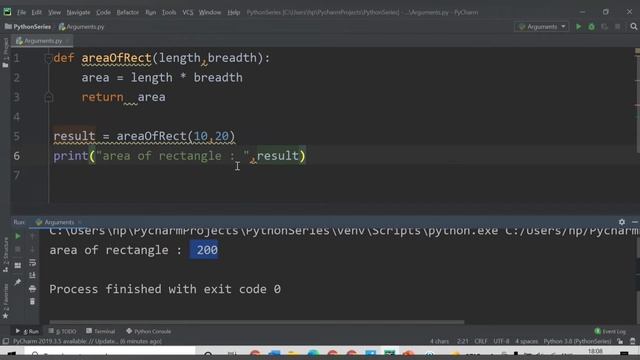Screen dimensions: 640x360
Task: Switch to the Run tool window button
Action: pyautogui.click(x=27, y=331)
